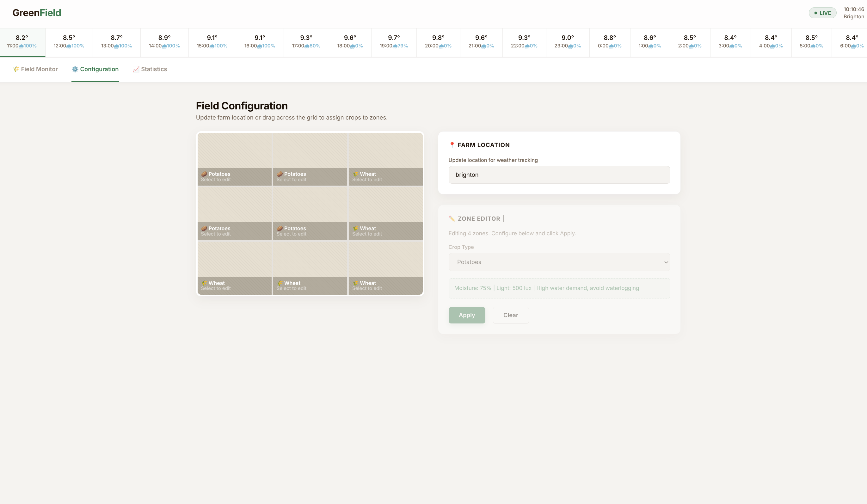The width and height of the screenshot is (867, 504).
Task: Select the middle-right Wheat zone tile
Action: click(x=385, y=213)
